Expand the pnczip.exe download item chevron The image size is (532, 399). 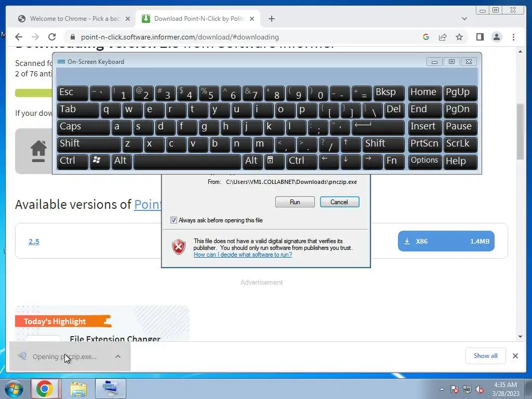point(118,356)
